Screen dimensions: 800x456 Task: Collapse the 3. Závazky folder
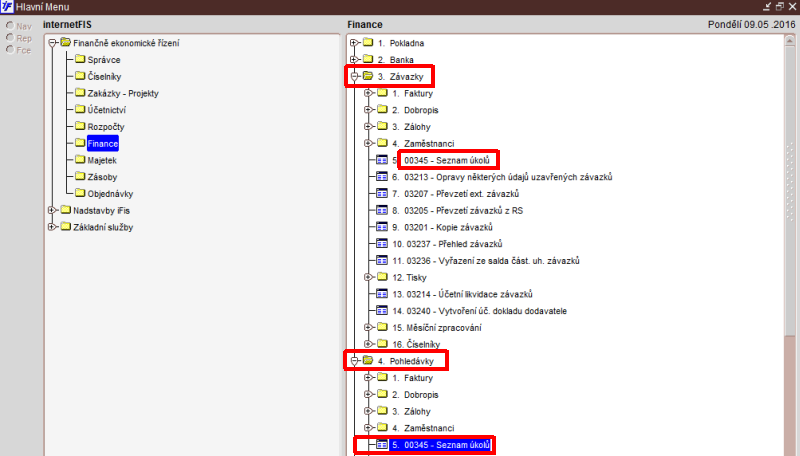pos(355,77)
